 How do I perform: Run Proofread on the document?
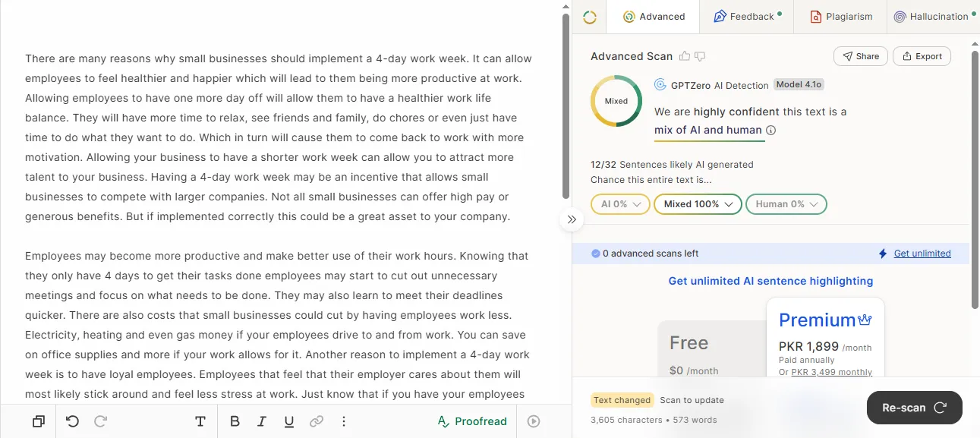(x=472, y=421)
